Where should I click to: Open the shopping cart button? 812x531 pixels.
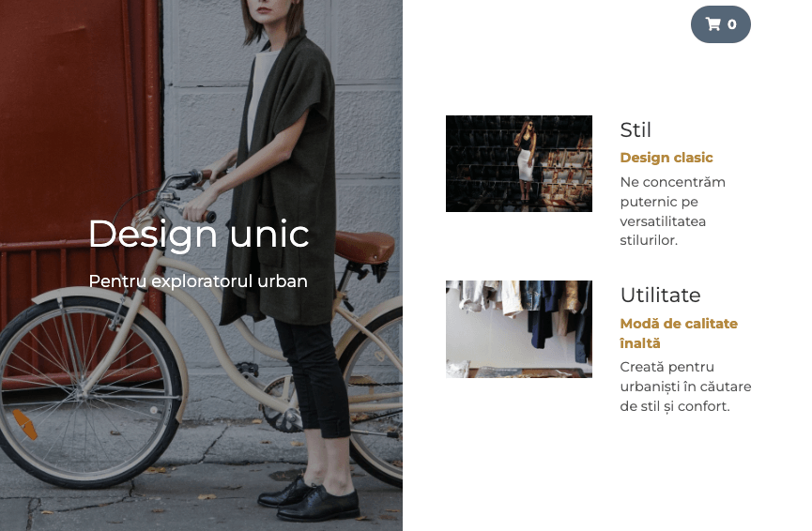click(x=720, y=24)
